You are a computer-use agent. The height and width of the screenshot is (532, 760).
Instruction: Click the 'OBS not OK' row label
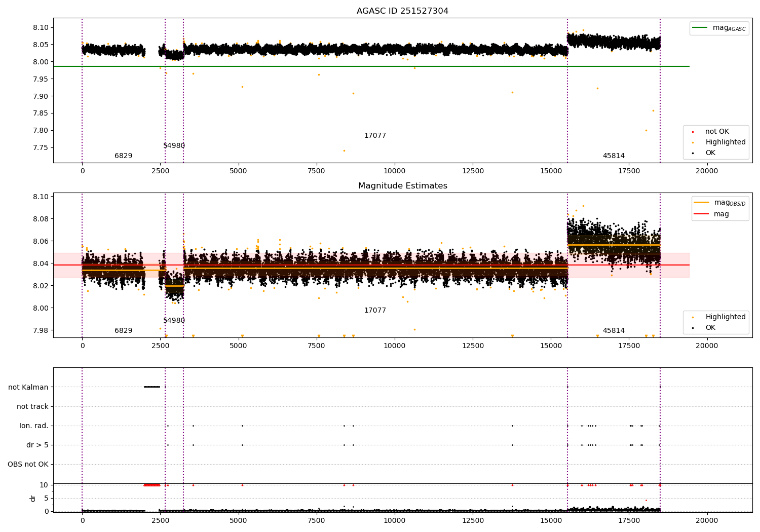tap(28, 465)
